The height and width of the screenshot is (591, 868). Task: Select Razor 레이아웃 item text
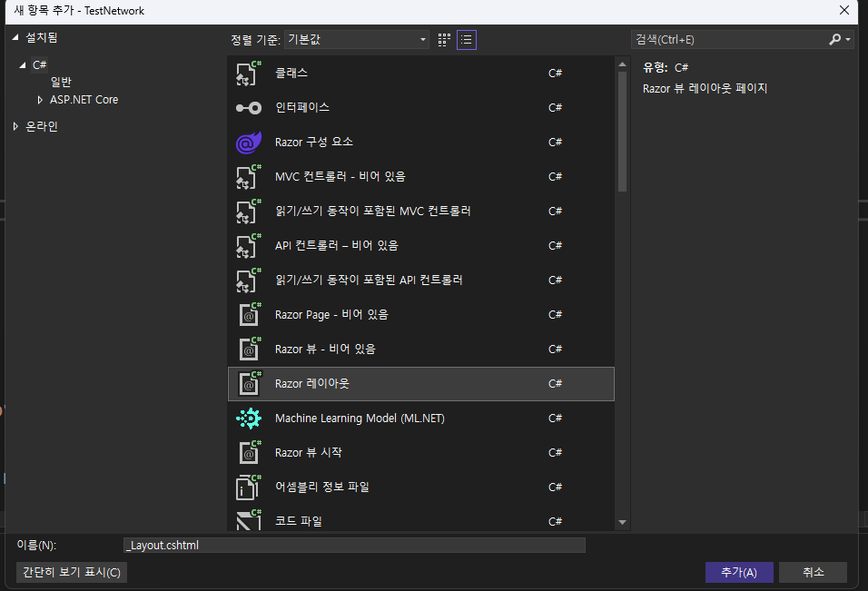tap(312, 383)
